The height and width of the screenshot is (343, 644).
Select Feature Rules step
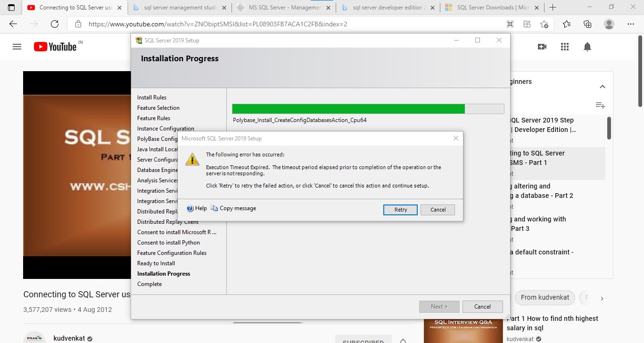click(x=154, y=118)
